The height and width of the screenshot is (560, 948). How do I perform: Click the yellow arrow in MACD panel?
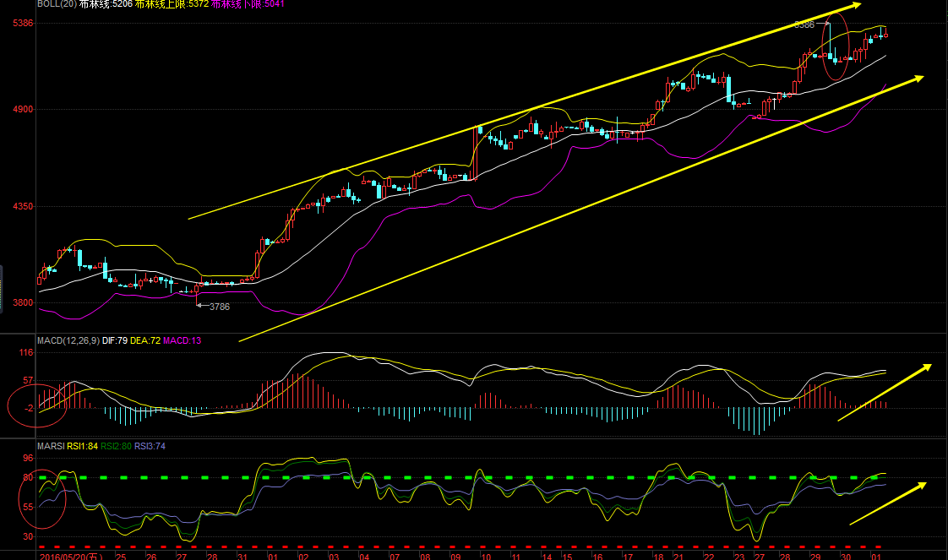pyautogui.click(x=884, y=392)
